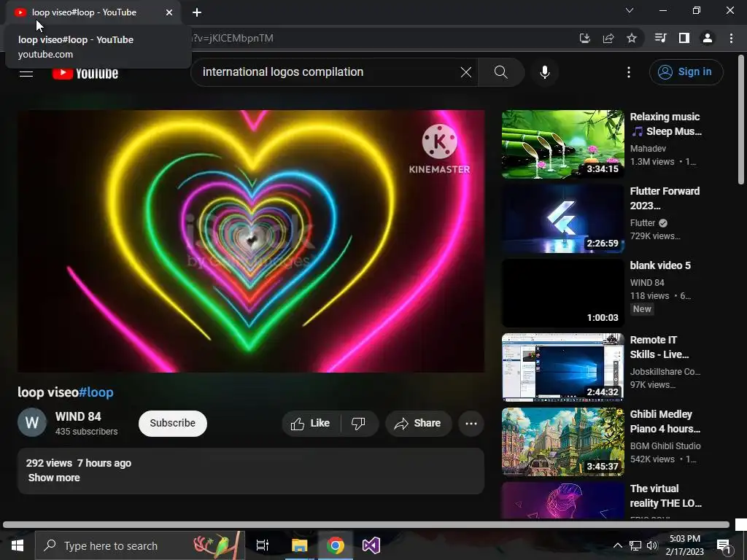The height and width of the screenshot is (560, 747).
Task: Toggle the Chrome side panel
Action: (x=684, y=38)
